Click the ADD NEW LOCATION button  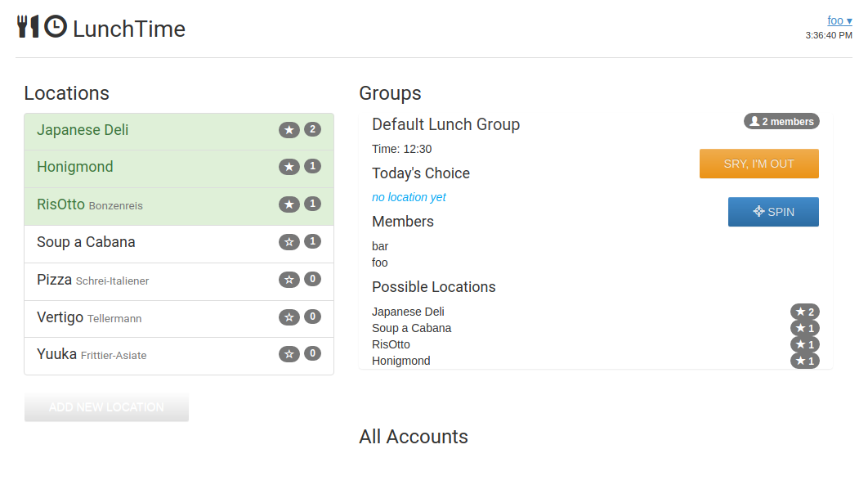(x=106, y=406)
